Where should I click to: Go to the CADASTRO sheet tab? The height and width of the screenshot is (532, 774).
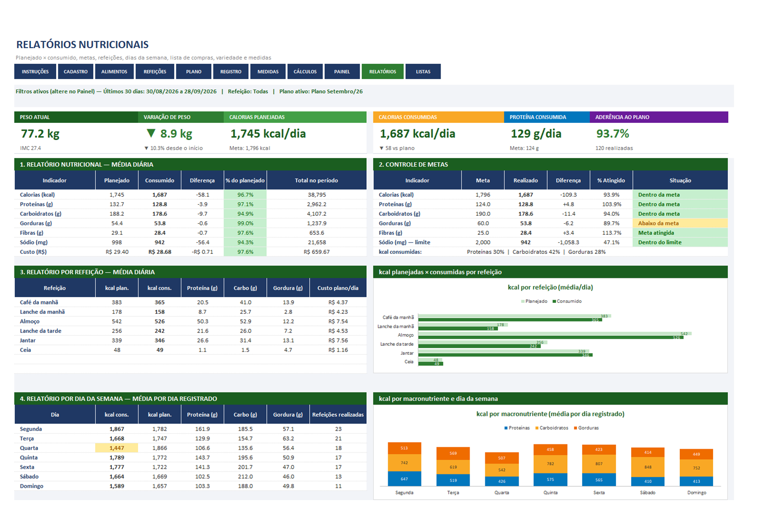pyautogui.click(x=76, y=71)
